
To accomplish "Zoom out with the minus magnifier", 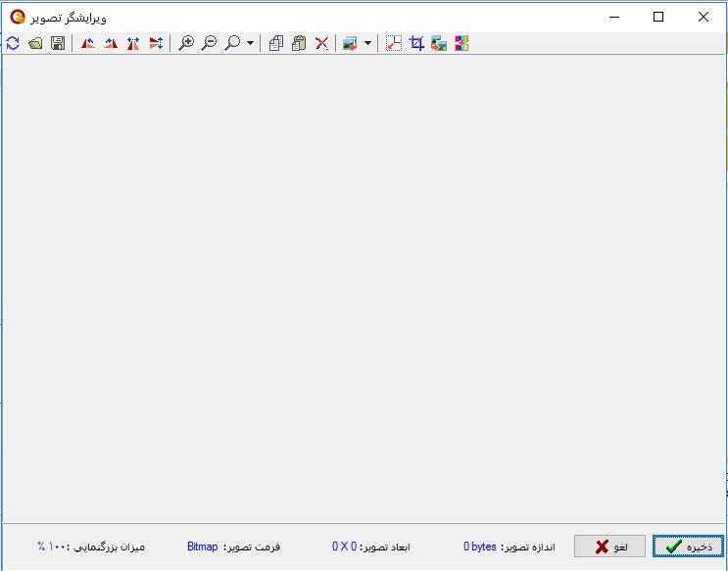I will point(209,43).
